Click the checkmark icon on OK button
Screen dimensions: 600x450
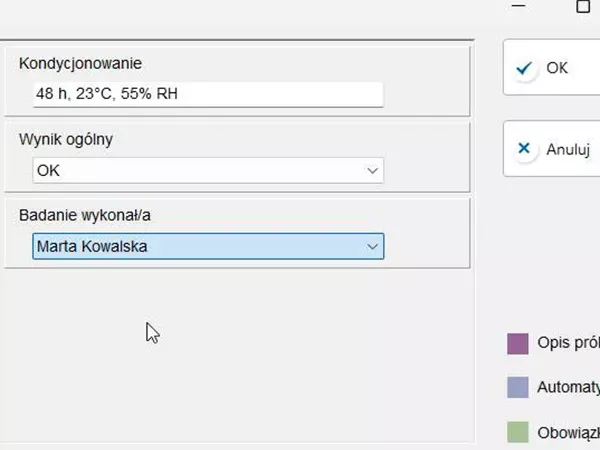tap(523, 68)
